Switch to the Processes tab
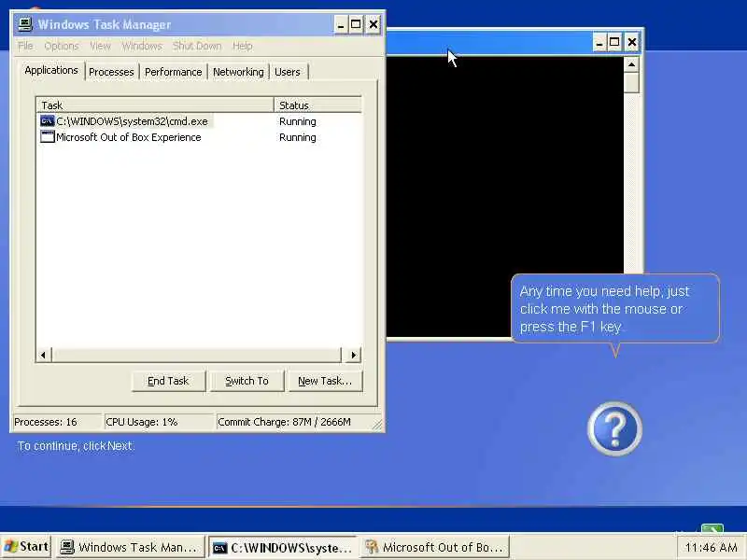This screenshot has height=560, width=747. pyautogui.click(x=111, y=72)
